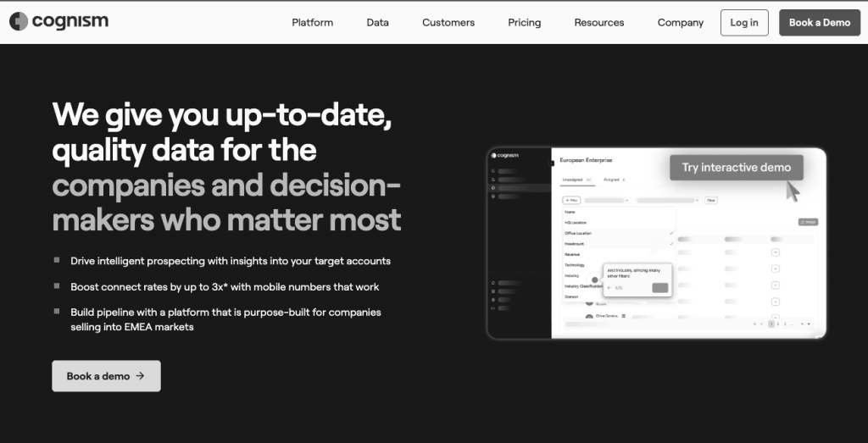868x443 pixels.
Task: Open the Company menu
Action: pyautogui.click(x=681, y=23)
